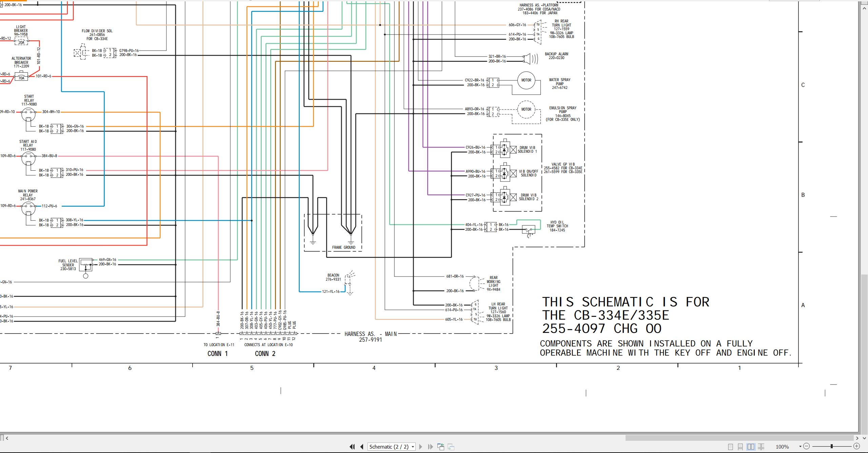Screen dimensions: 868x453
Task: Click the zoom out minus button
Action: 807,446
